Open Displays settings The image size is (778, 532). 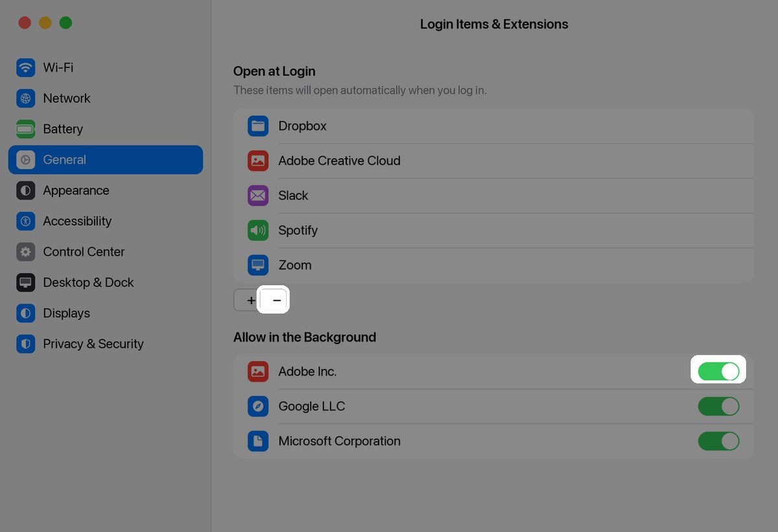point(106,313)
